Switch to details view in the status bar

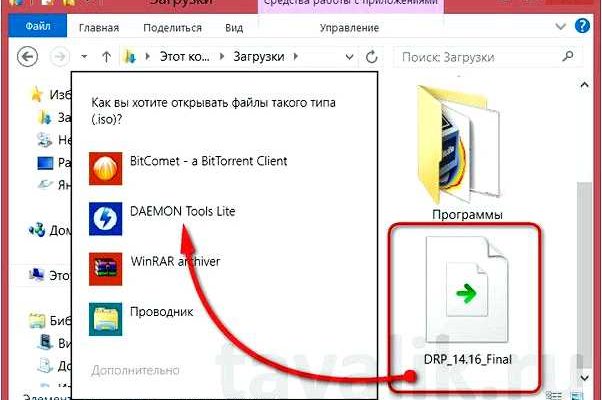click(553, 395)
